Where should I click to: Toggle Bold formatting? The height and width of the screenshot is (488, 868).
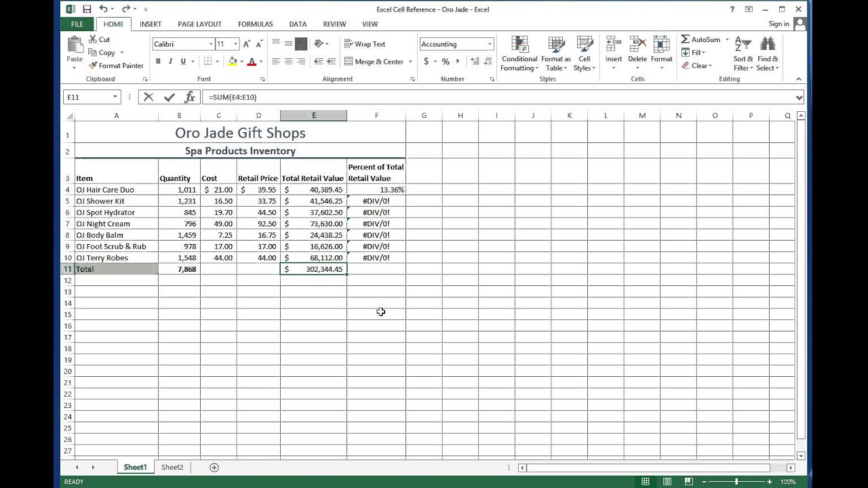coord(158,62)
